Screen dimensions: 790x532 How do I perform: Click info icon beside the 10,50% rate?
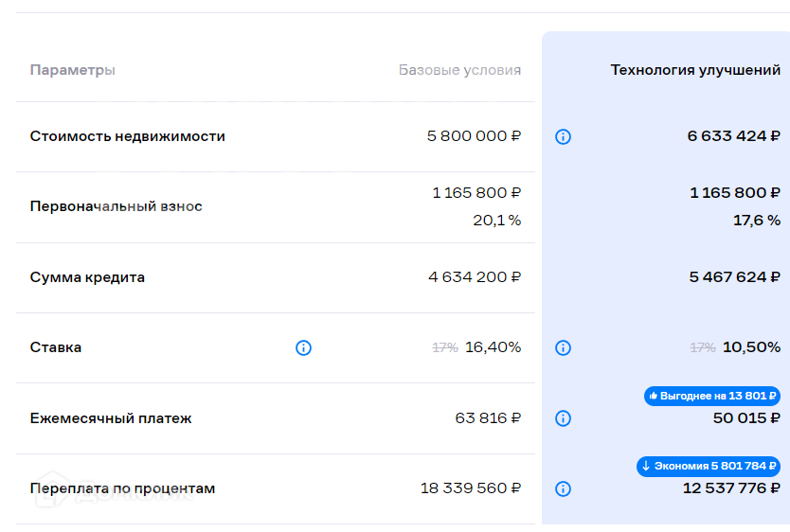click(563, 348)
